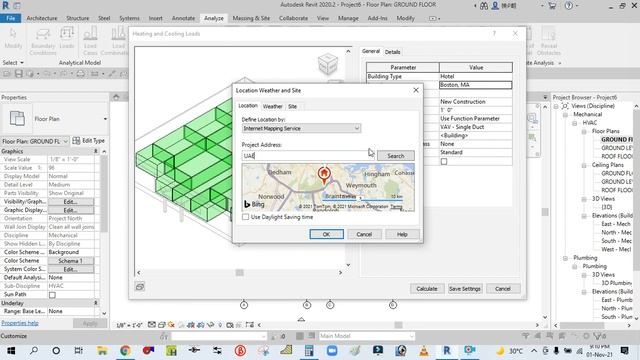Viewport: 640px width, 360px height.
Task: Click the Boston, MA location value cell
Action: tap(476, 85)
